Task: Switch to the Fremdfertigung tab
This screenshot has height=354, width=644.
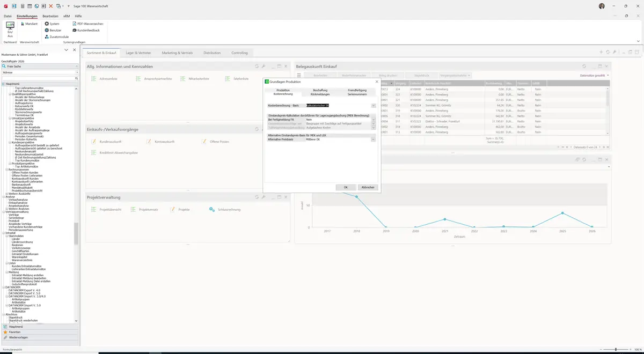Action: point(357,90)
